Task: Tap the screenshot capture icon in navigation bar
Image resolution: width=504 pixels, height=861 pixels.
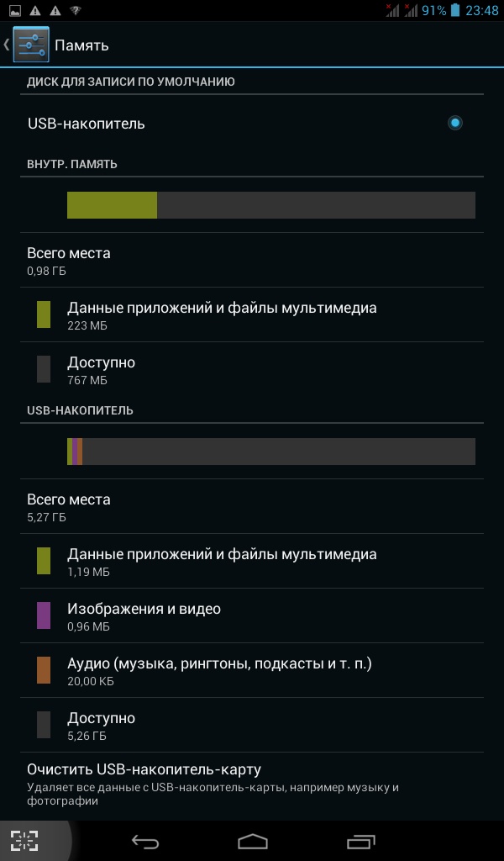Action: point(24,841)
